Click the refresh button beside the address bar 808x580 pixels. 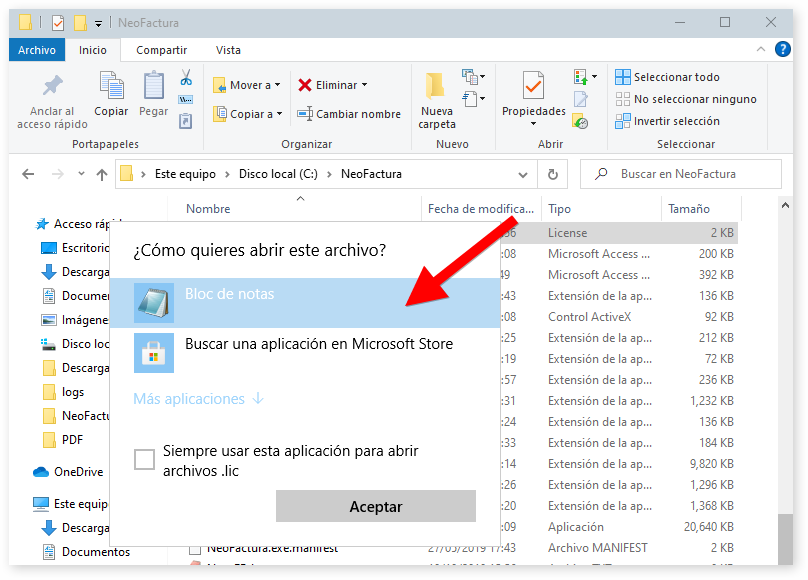click(552, 174)
